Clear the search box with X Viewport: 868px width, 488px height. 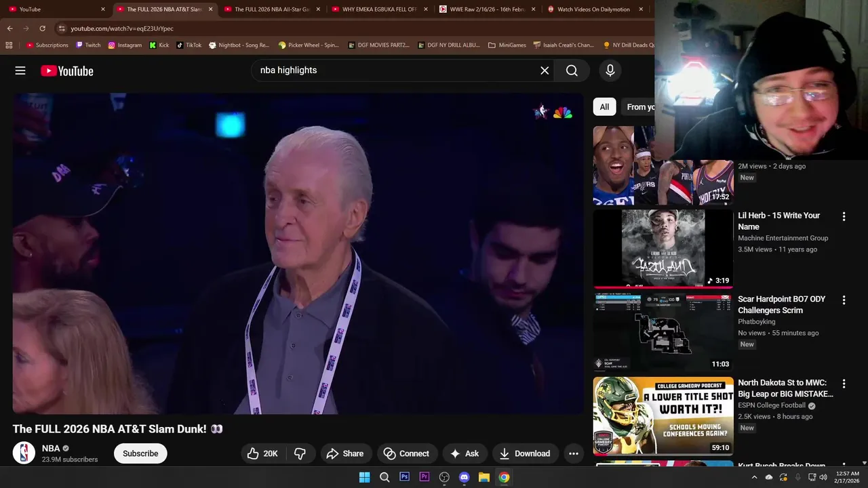coord(545,70)
